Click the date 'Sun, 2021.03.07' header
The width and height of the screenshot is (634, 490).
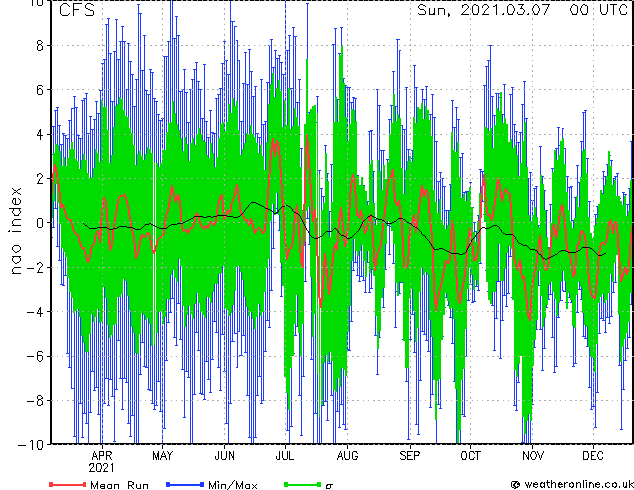click(484, 10)
